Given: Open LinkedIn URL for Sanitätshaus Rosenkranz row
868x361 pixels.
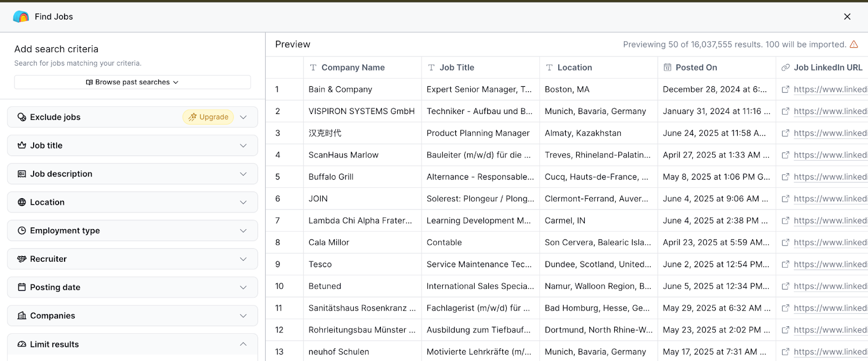Looking at the screenshot, I should (831, 308).
